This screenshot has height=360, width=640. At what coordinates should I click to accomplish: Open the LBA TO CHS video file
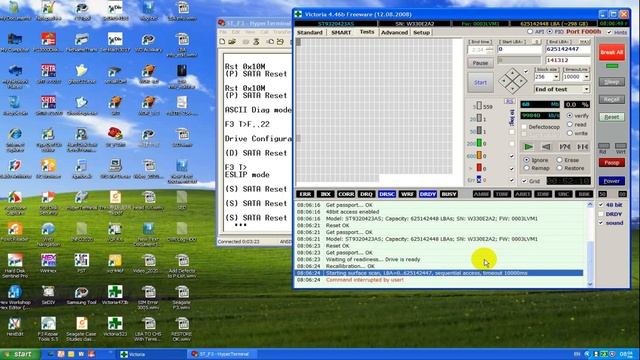(x=149, y=329)
